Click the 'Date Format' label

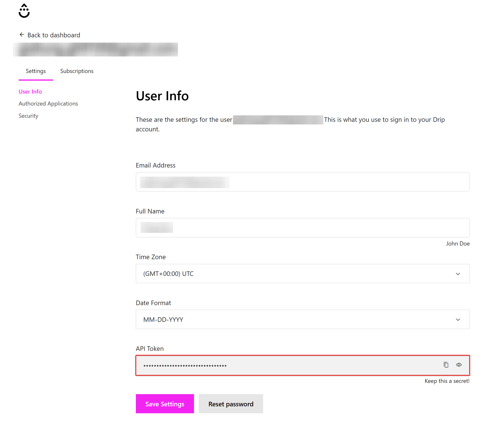[153, 303]
